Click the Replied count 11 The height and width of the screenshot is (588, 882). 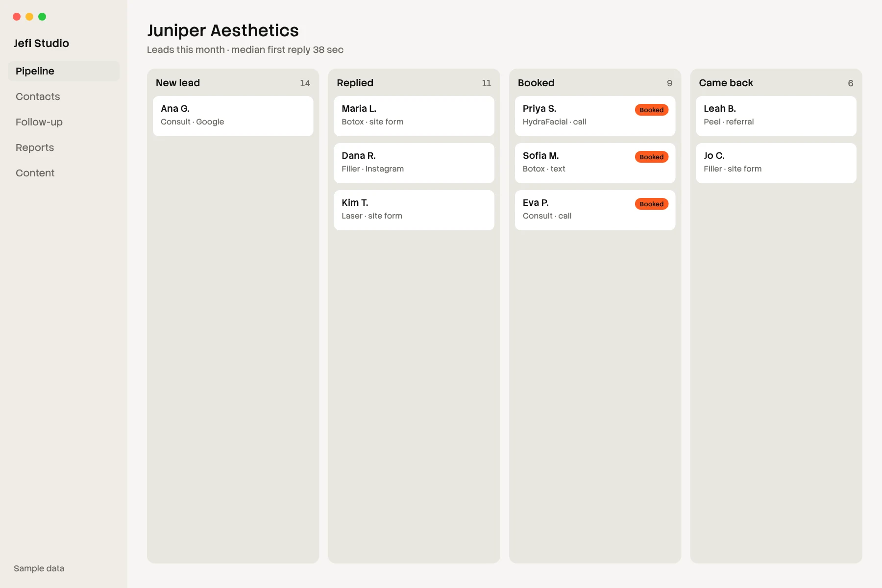(x=487, y=83)
